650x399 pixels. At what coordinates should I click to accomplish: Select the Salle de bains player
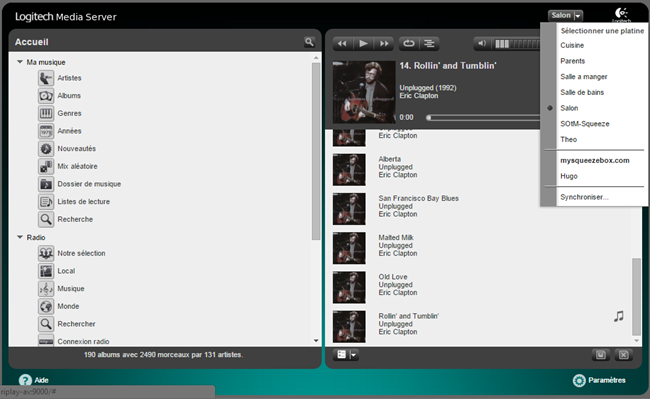[582, 92]
